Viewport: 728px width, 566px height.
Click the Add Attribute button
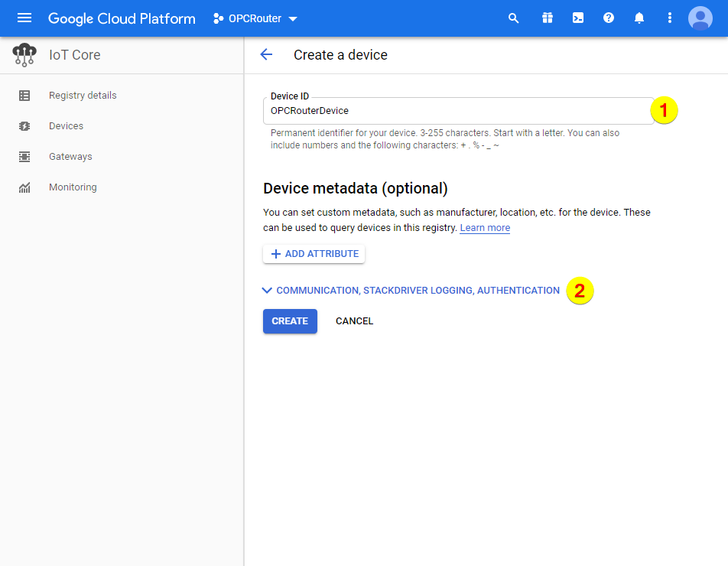point(314,254)
